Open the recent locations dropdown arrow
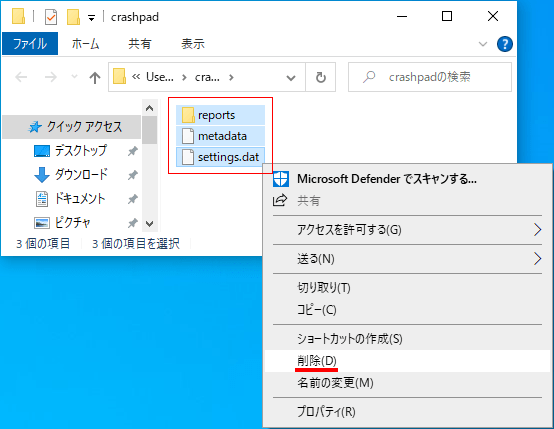Viewport: 554px width, 429px height. [x=74, y=77]
